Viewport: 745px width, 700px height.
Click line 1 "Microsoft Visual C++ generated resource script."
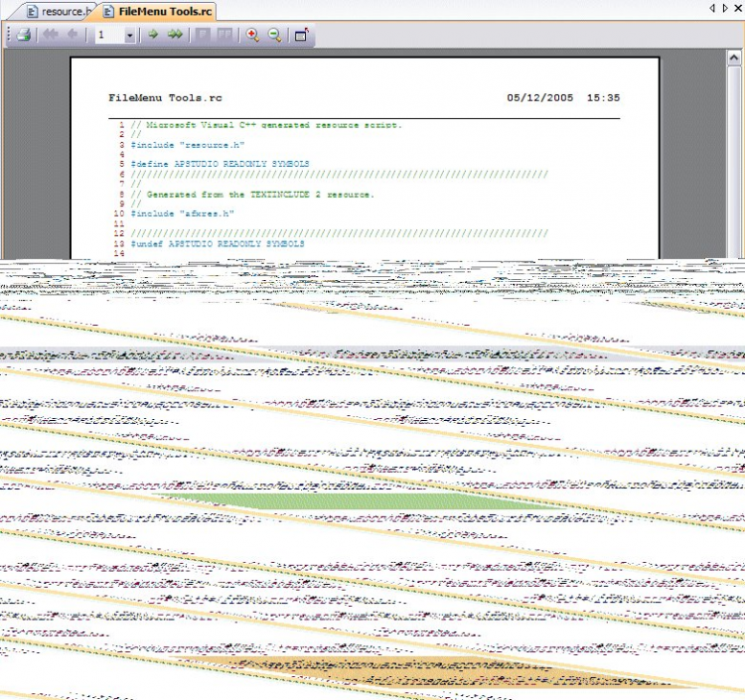point(266,125)
